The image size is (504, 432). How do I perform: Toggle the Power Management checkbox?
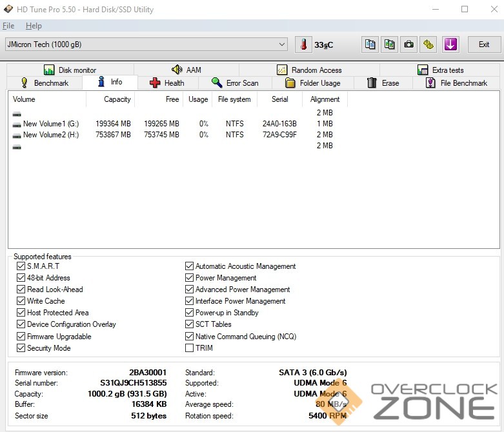(189, 277)
